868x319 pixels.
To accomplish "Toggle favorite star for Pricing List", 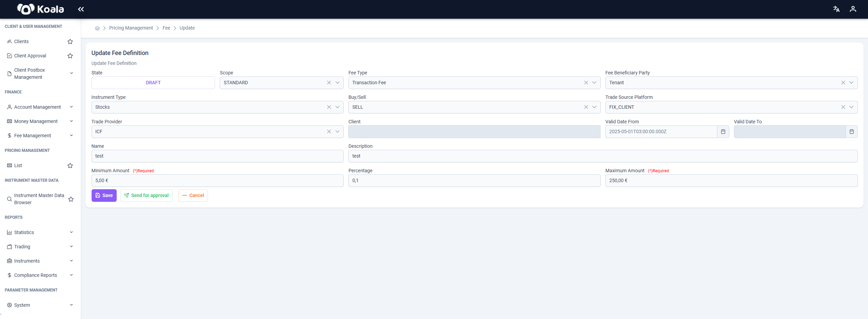I will coord(70,165).
